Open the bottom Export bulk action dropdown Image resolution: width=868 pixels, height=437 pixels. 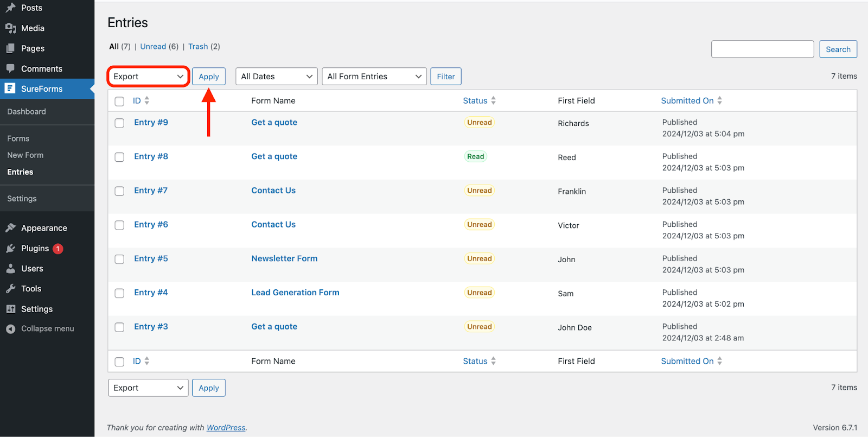(148, 388)
